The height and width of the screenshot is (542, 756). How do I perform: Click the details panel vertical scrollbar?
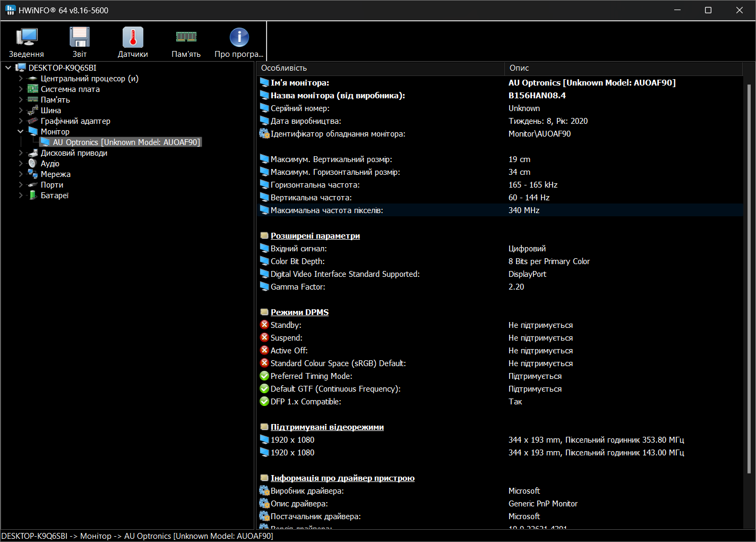point(749,279)
